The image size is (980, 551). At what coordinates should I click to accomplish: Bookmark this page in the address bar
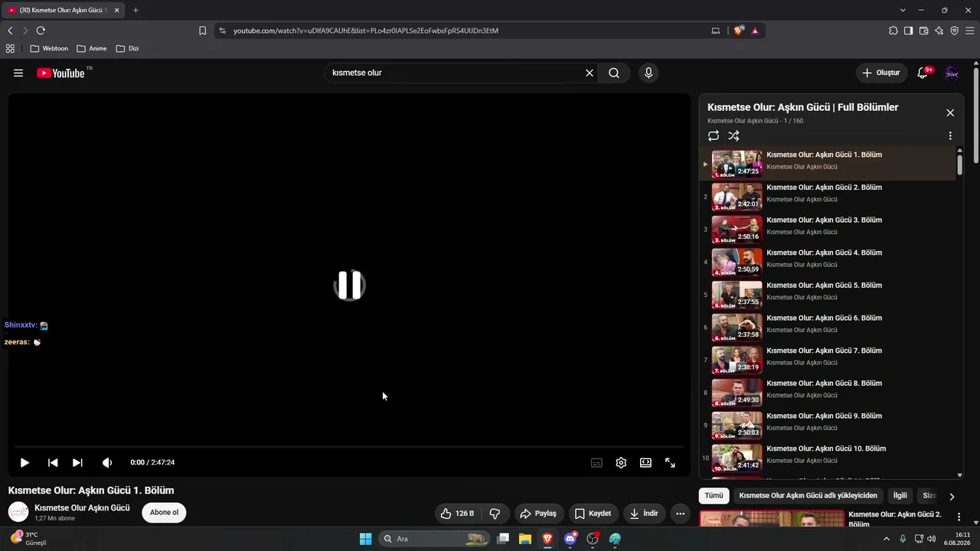[202, 31]
